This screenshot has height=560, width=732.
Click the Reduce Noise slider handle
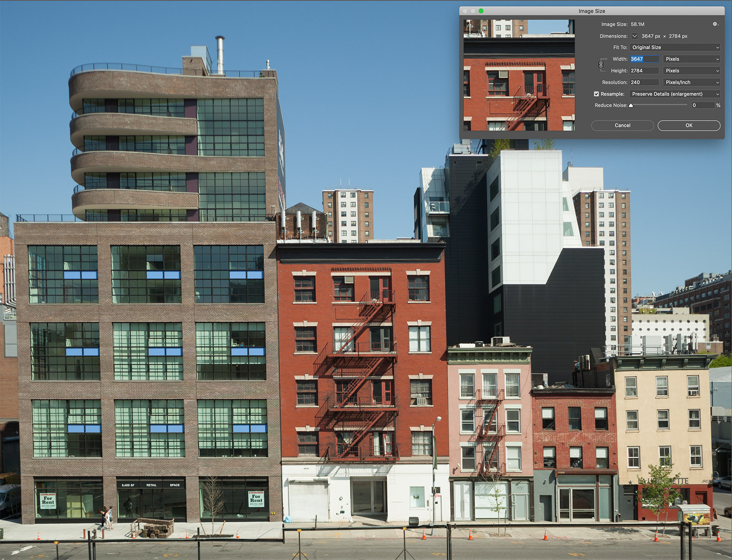[631, 106]
